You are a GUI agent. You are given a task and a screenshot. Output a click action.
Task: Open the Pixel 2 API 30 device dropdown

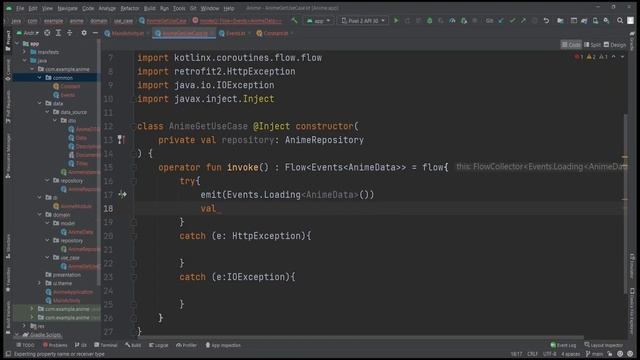point(363,20)
